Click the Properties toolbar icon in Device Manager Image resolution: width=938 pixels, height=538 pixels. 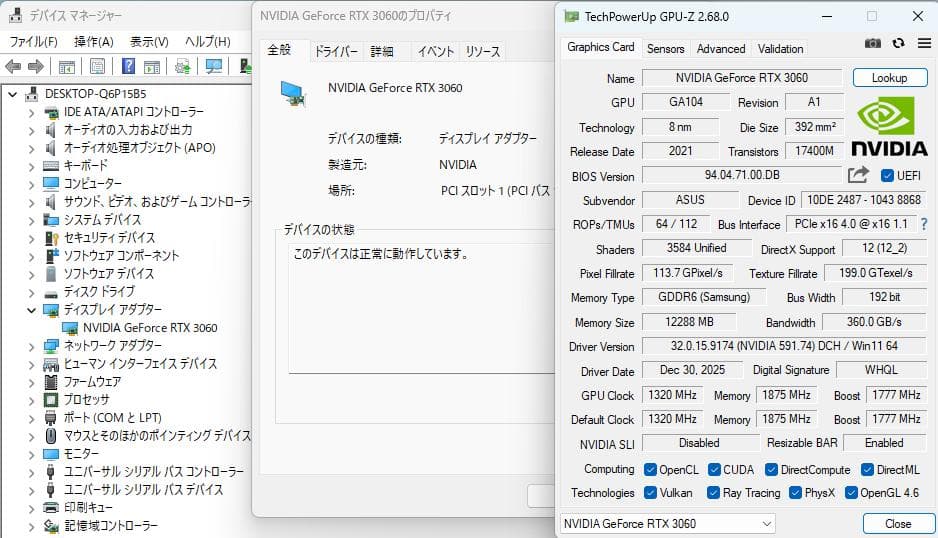tap(97, 66)
